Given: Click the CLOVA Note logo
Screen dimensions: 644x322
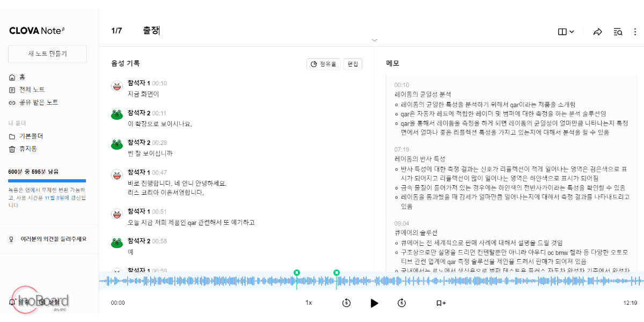Looking at the screenshot, I should coord(37,31).
